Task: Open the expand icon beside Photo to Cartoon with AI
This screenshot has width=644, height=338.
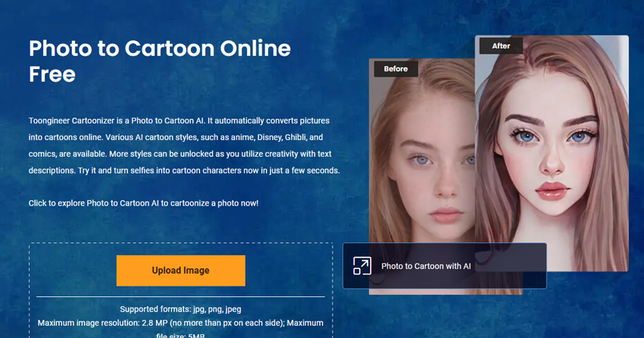Action: tap(362, 266)
